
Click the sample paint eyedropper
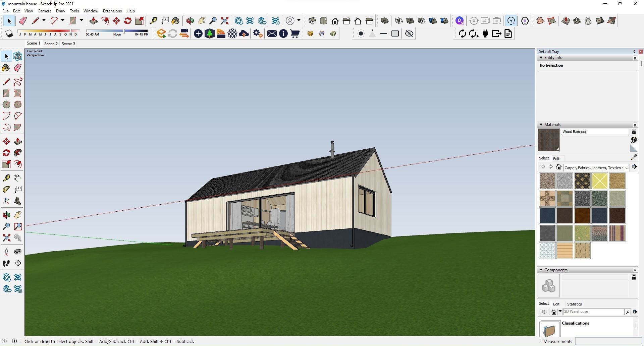pos(634,157)
